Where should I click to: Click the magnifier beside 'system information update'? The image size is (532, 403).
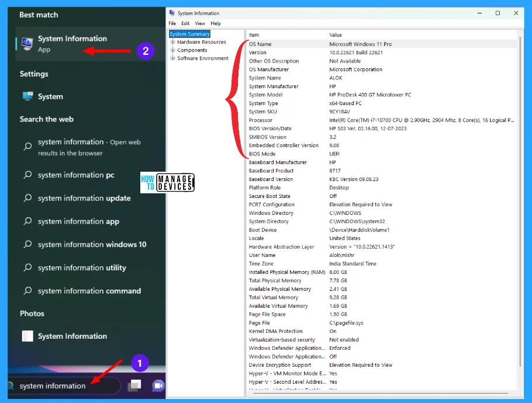[x=27, y=198]
